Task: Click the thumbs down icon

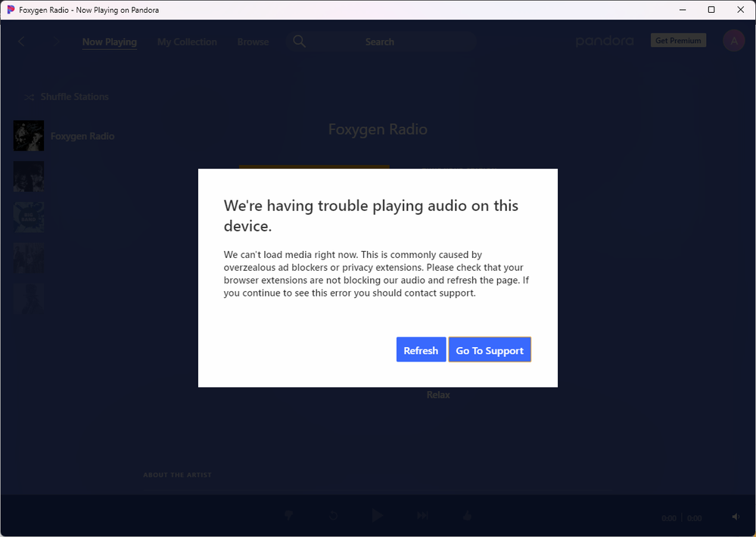Action: [288, 516]
